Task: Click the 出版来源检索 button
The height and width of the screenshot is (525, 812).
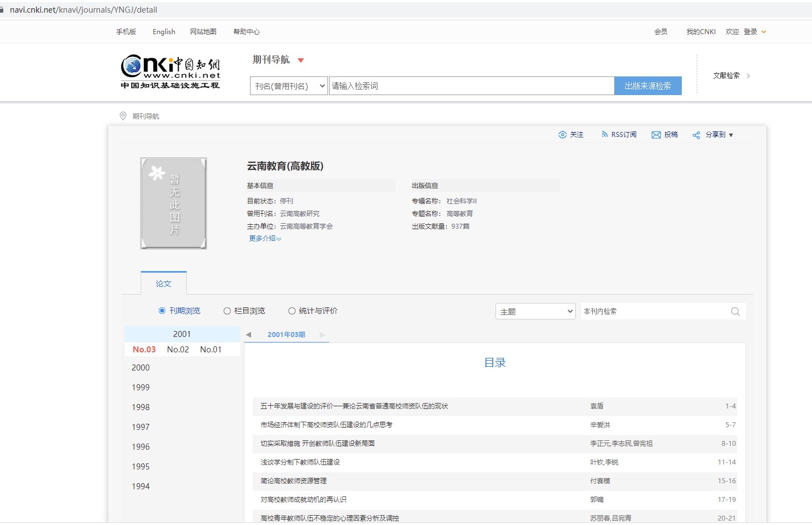Action: (x=647, y=86)
